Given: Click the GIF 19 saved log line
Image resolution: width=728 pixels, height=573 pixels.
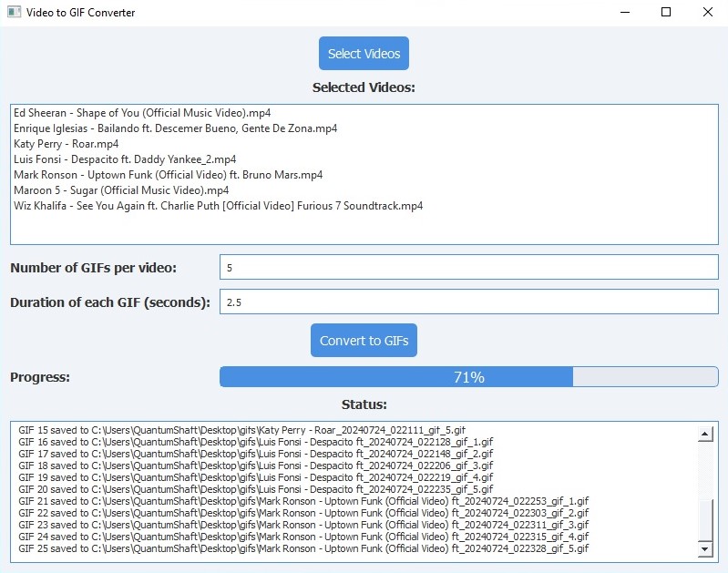Looking at the screenshot, I should point(255,477).
